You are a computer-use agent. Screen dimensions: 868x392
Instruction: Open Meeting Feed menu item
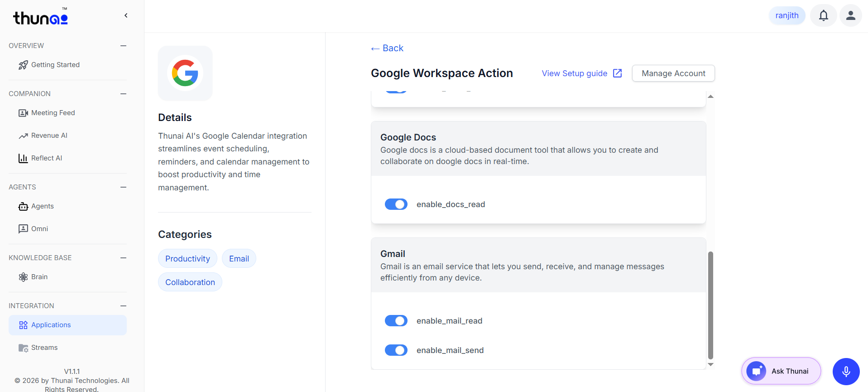click(67, 113)
